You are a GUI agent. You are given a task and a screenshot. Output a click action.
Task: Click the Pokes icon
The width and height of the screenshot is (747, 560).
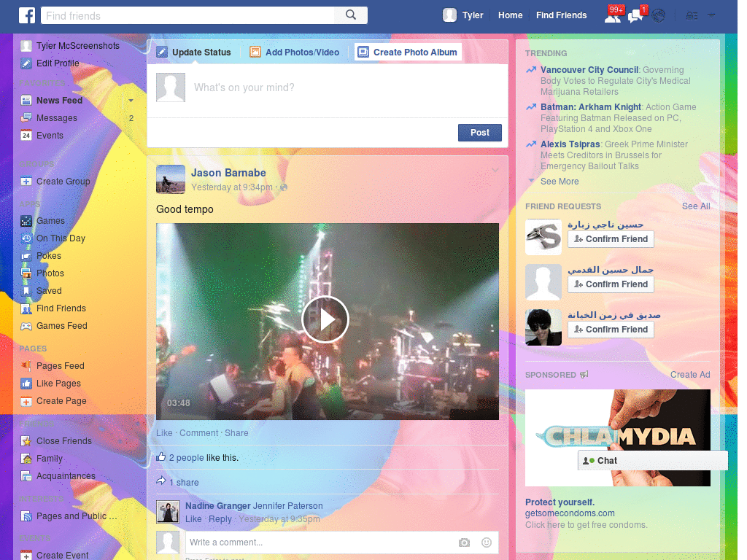[x=26, y=256]
